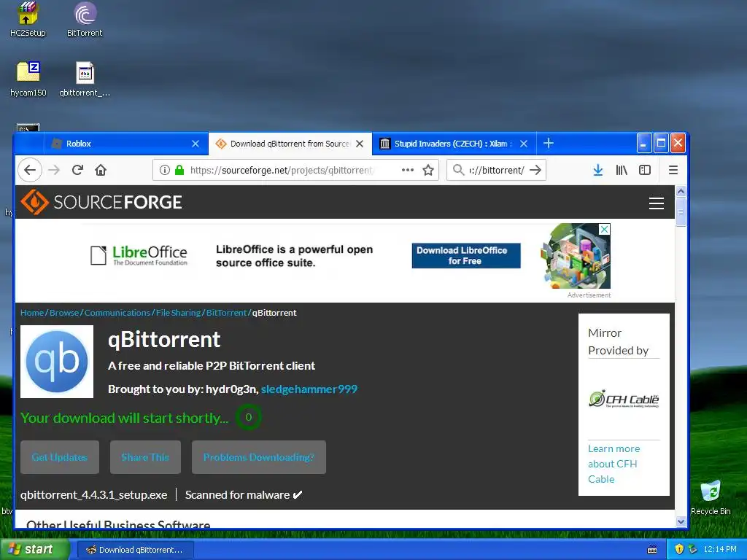The height and width of the screenshot is (560, 747).
Task: Click the Get Updates button
Action: [60, 457]
